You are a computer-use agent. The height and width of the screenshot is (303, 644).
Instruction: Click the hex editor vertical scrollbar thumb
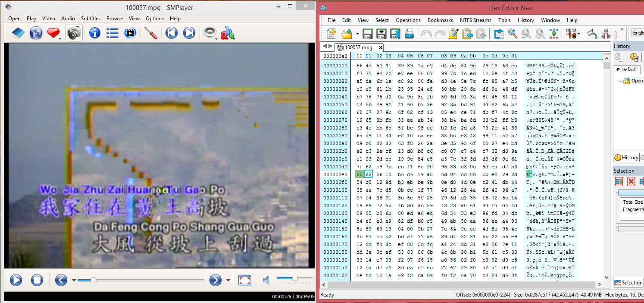click(x=606, y=66)
